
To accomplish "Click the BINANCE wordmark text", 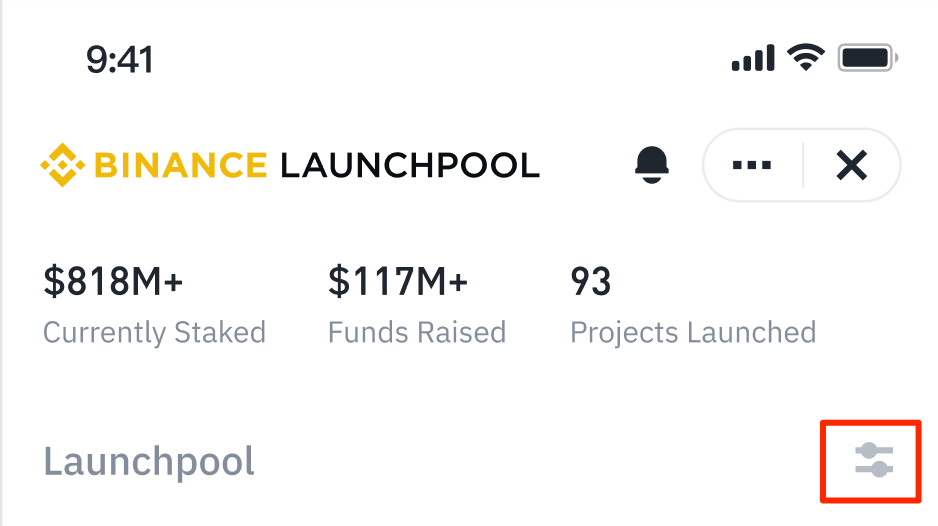I will tap(180, 165).
